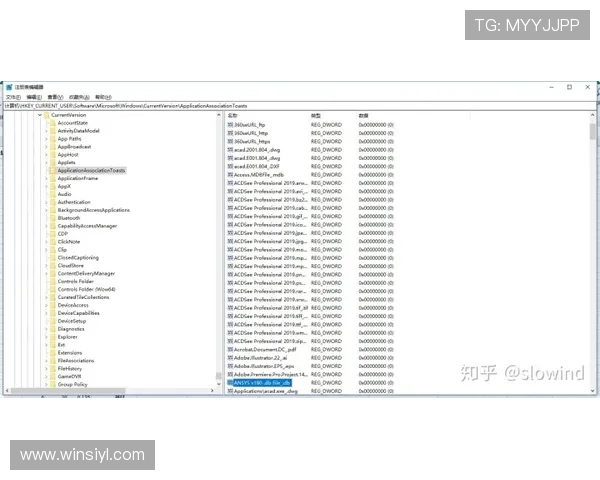This screenshot has width=600, height=480.
Task: Click the icon next to Acrobat.Document.DC_pdf
Action: tap(229, 347)
